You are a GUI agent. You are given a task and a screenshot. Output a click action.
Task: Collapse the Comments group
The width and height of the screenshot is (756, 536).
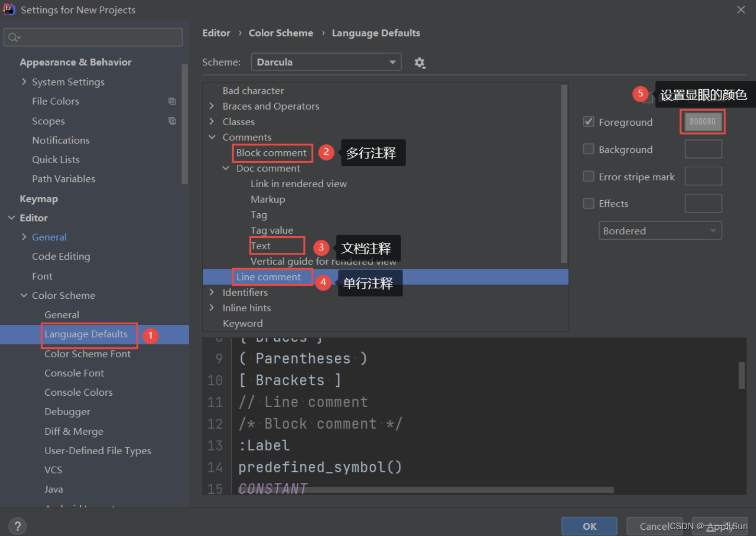point(212,137)
